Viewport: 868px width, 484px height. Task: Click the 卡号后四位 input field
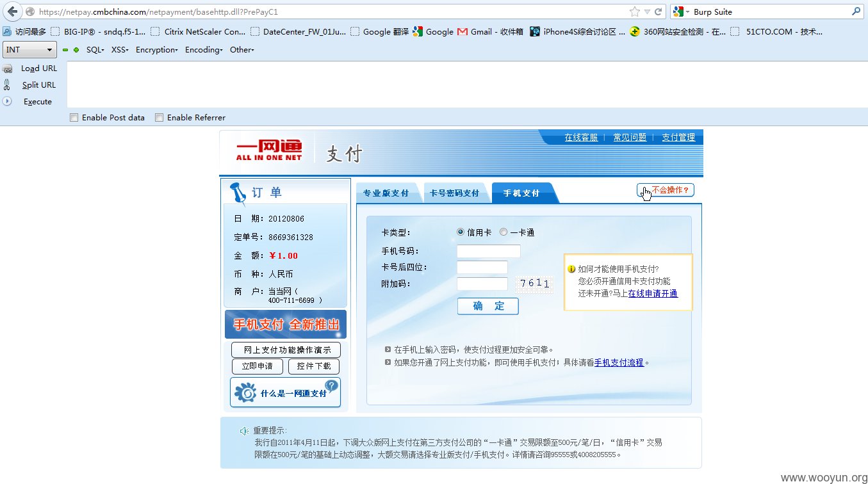482,268
